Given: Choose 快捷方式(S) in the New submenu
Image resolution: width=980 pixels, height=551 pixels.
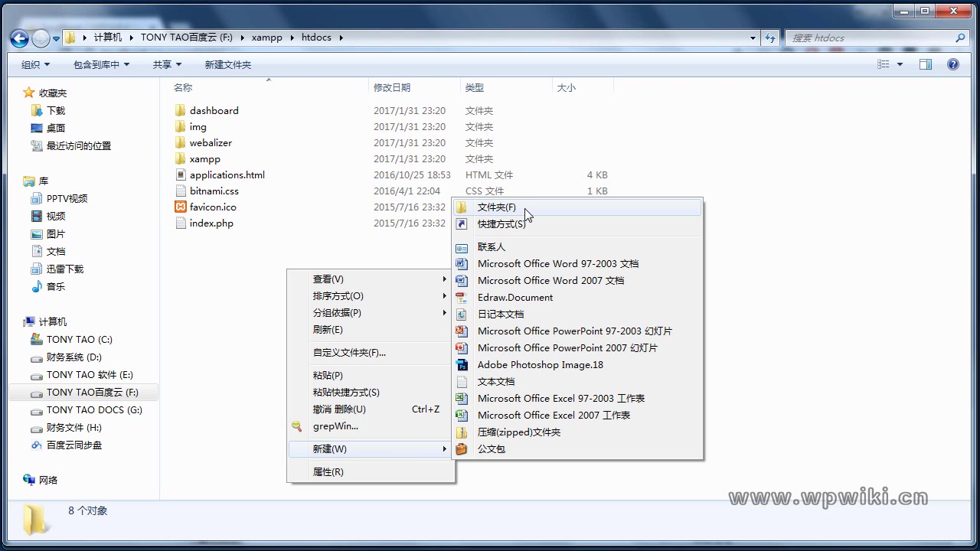Looking at the screenshot, I should 577,223.
